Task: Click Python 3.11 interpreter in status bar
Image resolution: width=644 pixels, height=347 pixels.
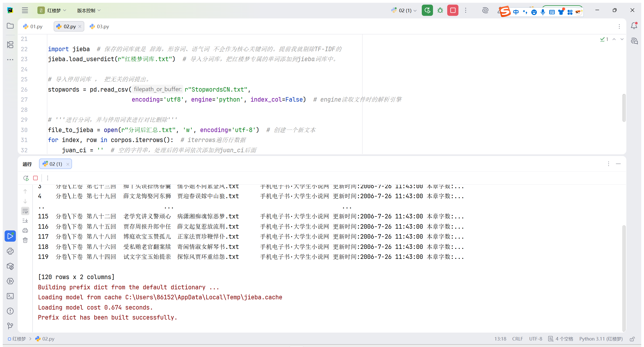Action: click(601, 339)
